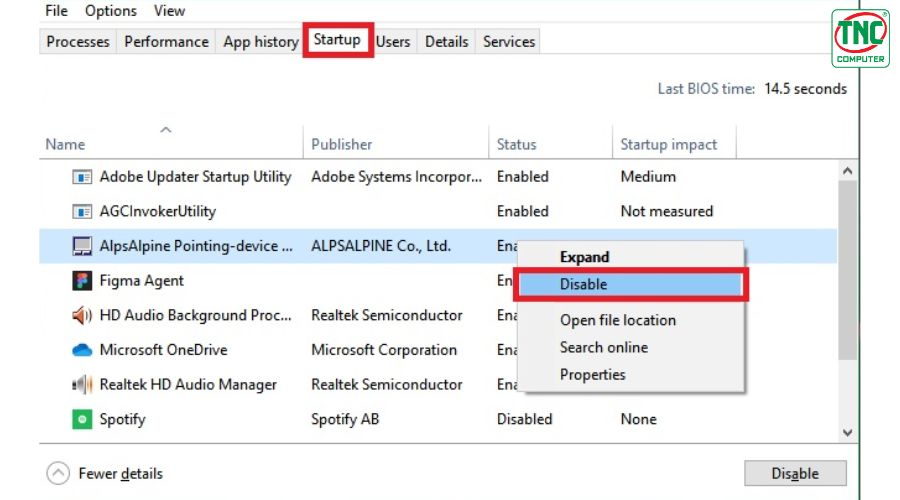
Task: Click the Enabled status of AGCInvokerUtility
Action: pos(522,212)
